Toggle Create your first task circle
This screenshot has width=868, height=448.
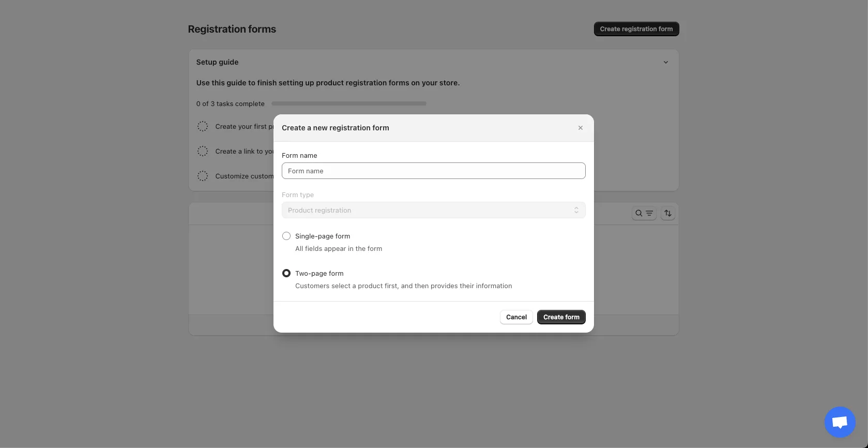(203, 126)
